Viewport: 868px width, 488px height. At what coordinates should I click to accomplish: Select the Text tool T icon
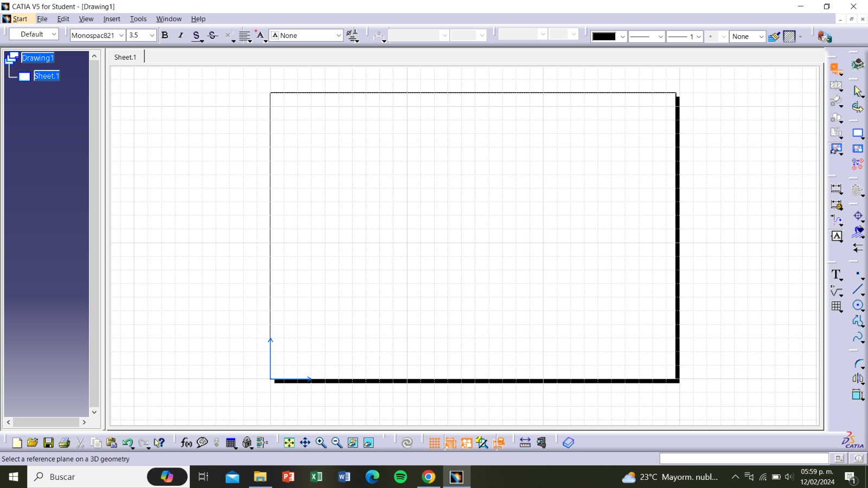tap(837, 275)
